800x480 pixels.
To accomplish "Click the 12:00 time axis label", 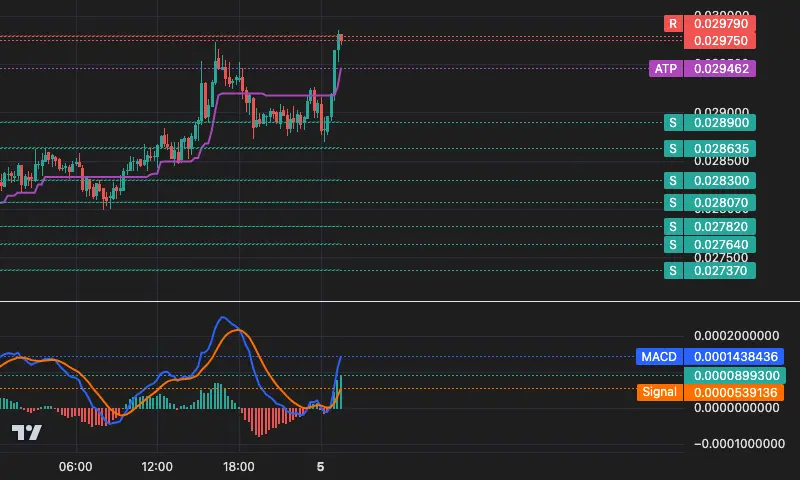I will [157, 467].
